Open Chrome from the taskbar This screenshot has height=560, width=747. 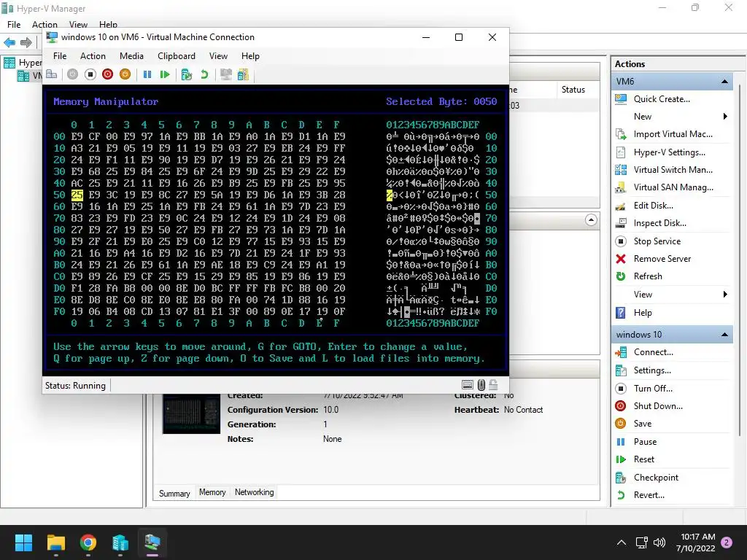tap(88, 542)
